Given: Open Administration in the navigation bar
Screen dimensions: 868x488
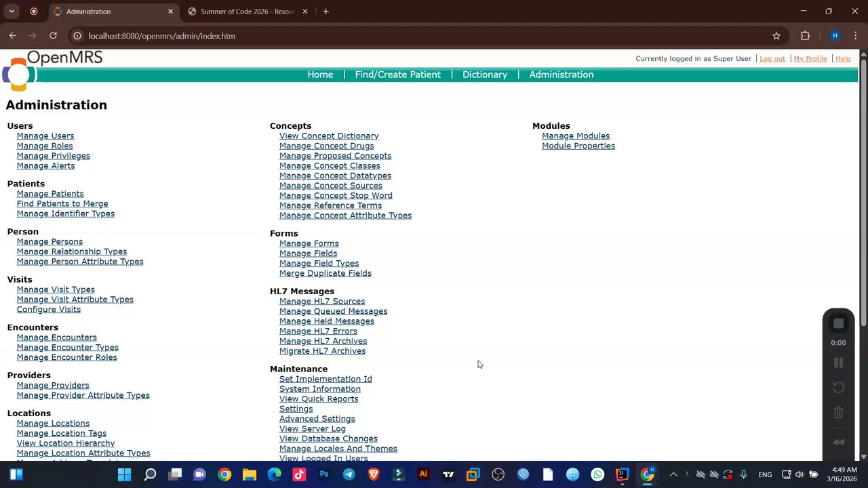Looking at the screenshot, I should [x=561, y=75].
